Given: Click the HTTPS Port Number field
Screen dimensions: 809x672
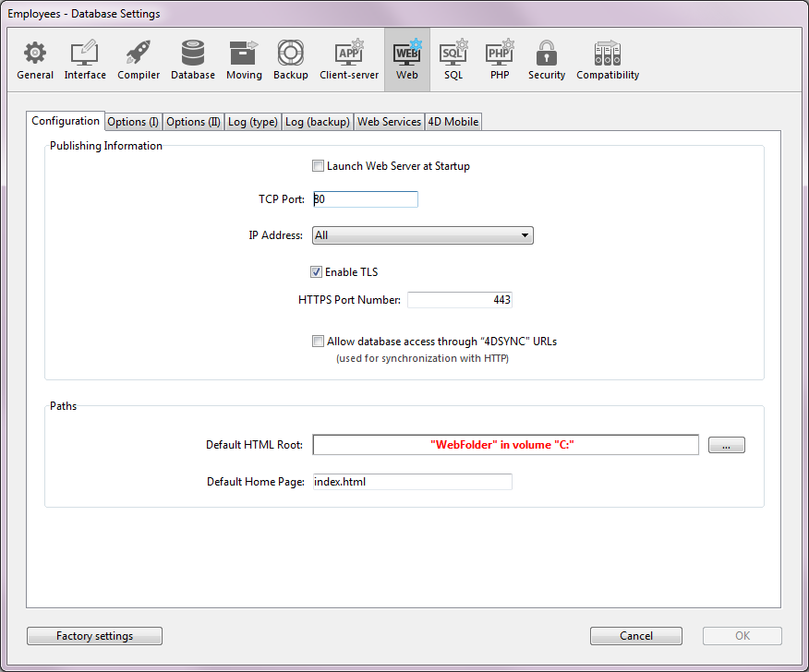Looking at the screenshot, I should pyautogui.click(x=459, y=300).
